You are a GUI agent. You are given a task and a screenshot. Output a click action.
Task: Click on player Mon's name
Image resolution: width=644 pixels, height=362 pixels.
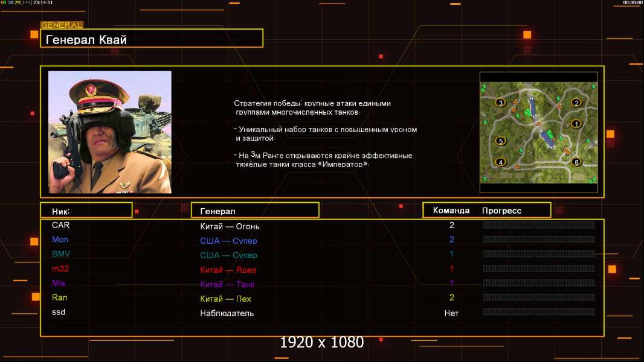60,240
